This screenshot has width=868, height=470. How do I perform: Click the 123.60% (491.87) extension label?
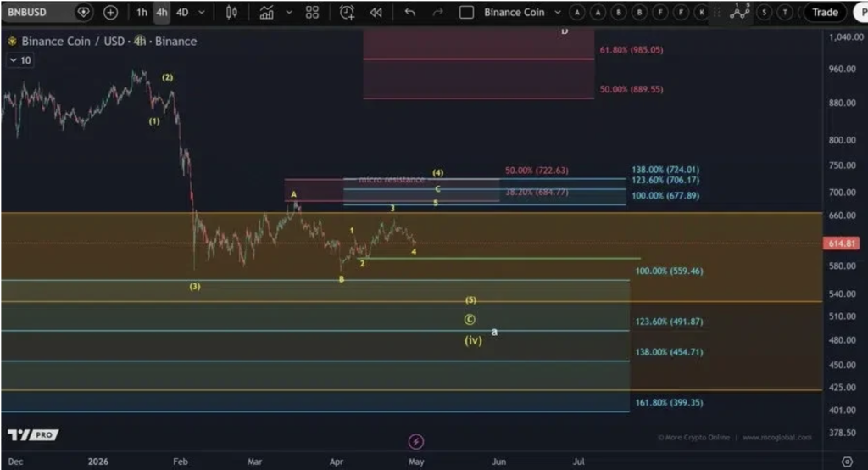pos(670,322)
